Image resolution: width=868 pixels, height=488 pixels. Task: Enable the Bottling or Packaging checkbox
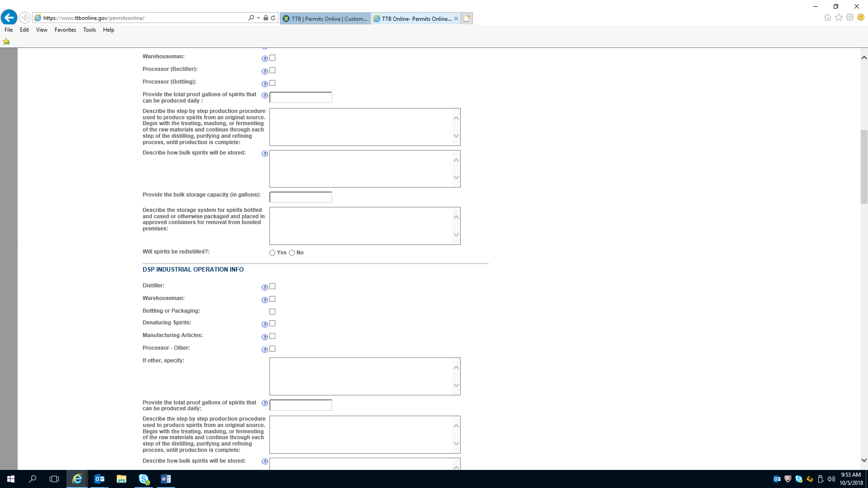(272, 312)
